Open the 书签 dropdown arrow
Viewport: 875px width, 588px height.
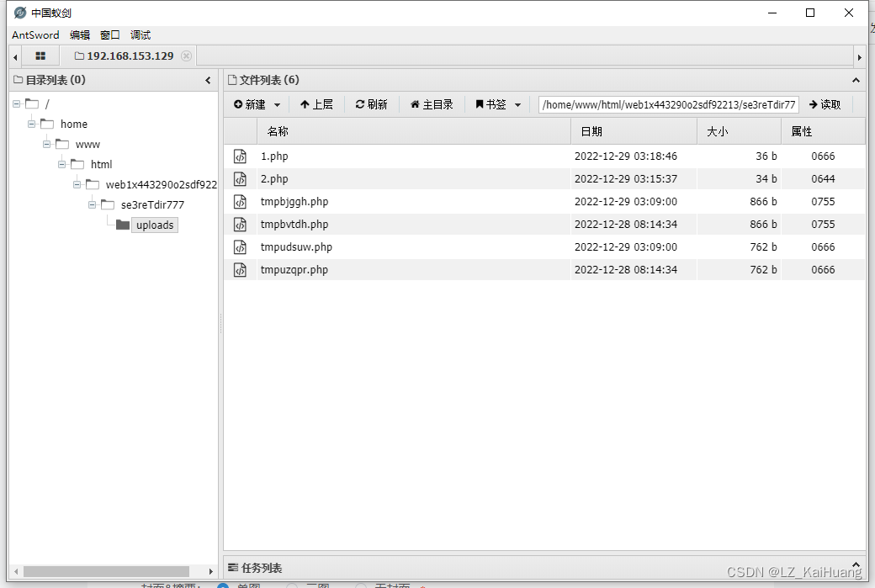pyautogui.click(x=518, y=105)
